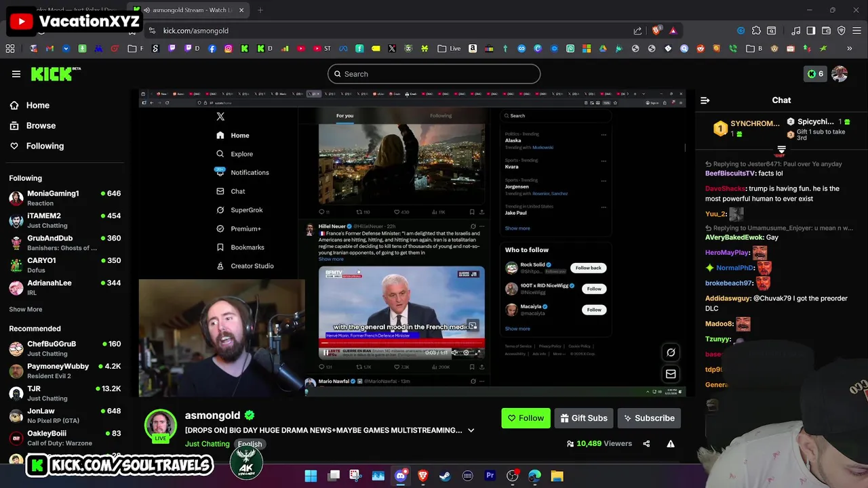
Task: Click the KICK logo
Action: [x=56, y=74]
